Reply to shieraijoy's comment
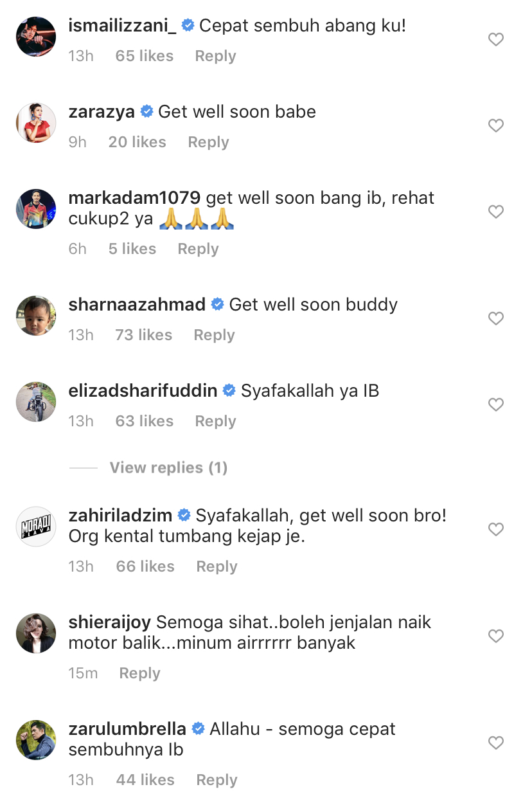532x805 pixels. click(139, 673)
